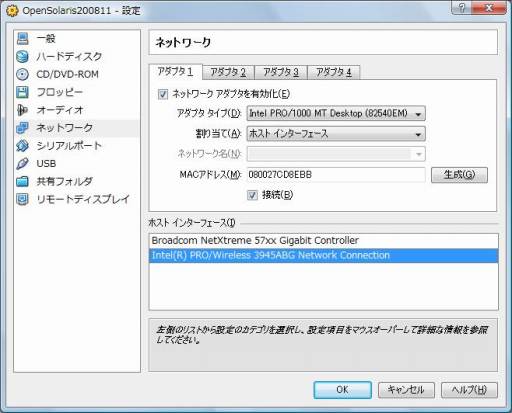This screenshot has width=512, height=413.
Task: Open the リモートディスプレイ remote display icon
Action: point(22,199)
